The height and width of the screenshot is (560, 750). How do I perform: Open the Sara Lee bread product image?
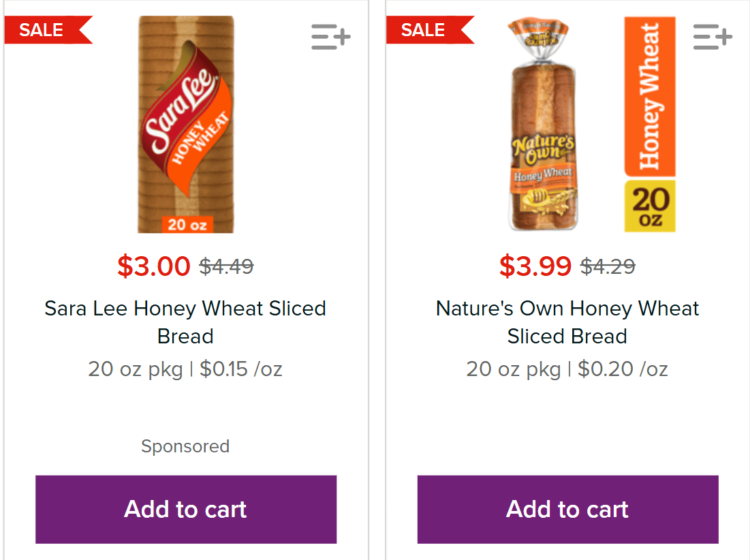(185, 124)
